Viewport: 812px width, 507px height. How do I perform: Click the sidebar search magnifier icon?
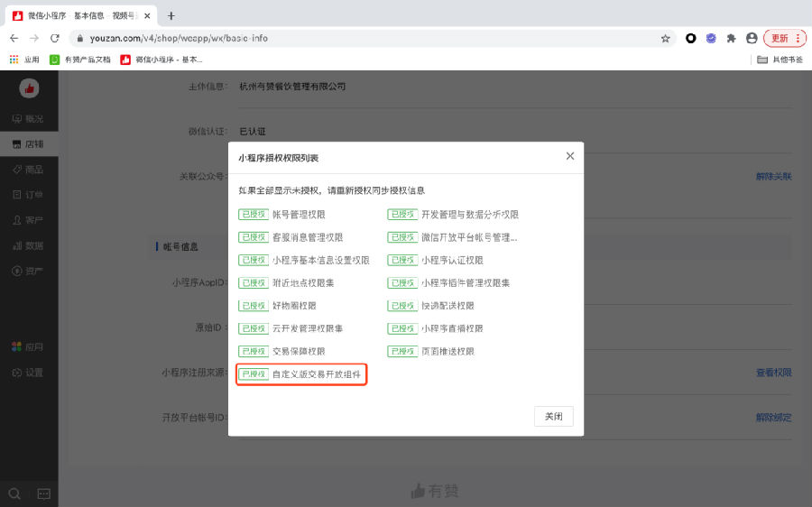pos(14,493)
